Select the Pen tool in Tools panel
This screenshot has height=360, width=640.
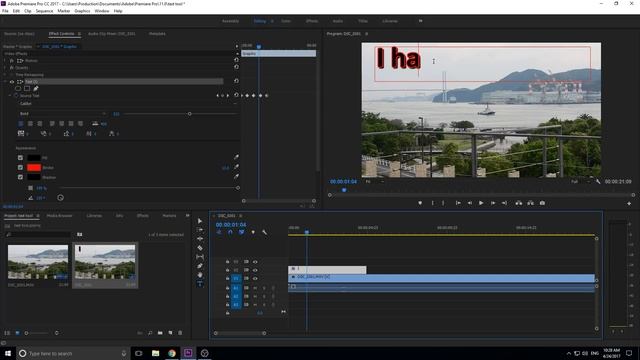[x=200, y=266]
